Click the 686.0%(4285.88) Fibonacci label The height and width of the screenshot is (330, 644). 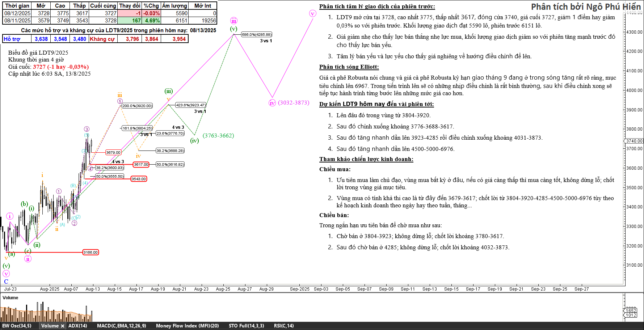click(x=256, y=35)
